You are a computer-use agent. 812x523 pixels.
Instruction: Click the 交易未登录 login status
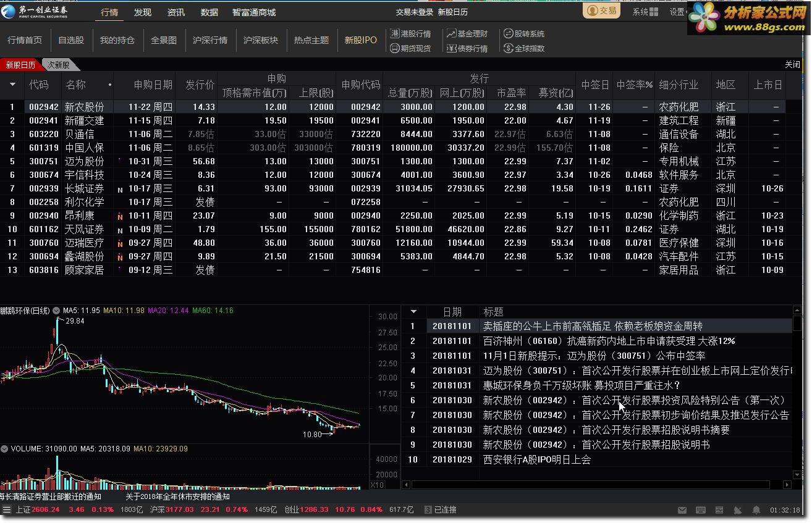click(414, 12)
